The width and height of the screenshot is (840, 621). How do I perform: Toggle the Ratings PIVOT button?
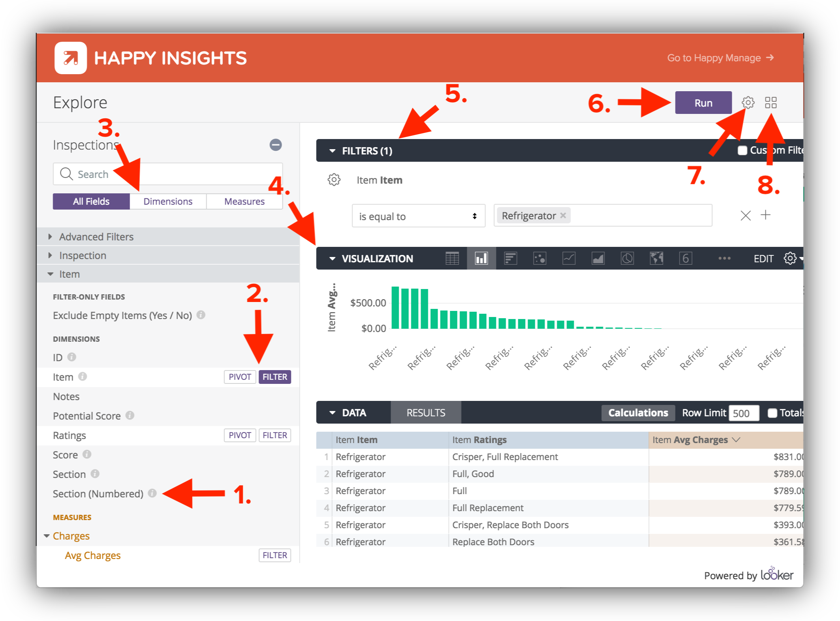tap(240, 435)
